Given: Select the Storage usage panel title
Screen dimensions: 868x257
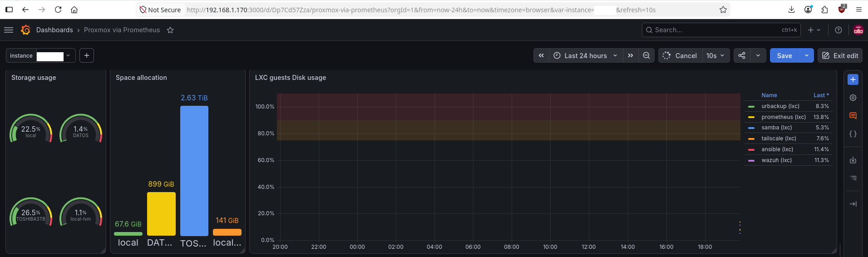Looking at the screenshot, I should [x=34, y=78].
